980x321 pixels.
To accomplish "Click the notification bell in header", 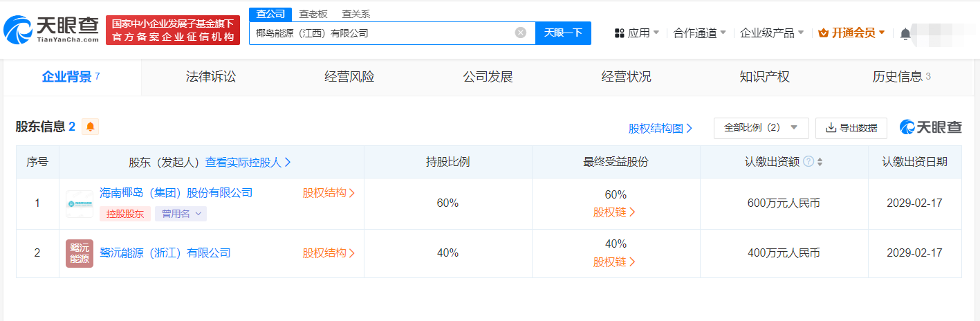I will pyautogui.click(x=905, y=33).
